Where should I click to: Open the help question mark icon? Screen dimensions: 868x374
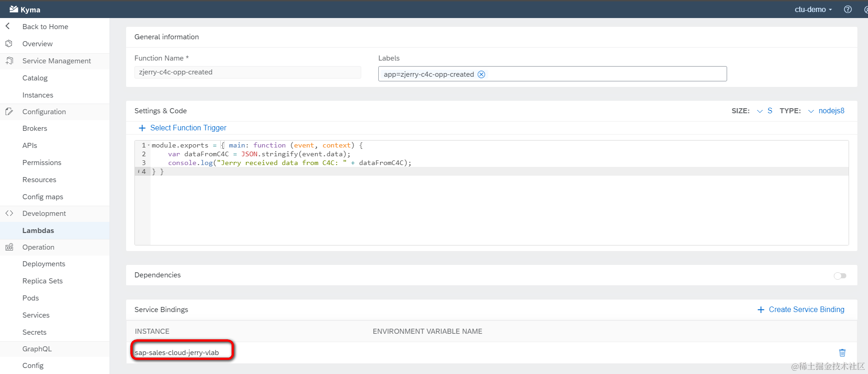click(x=848, y=9)
